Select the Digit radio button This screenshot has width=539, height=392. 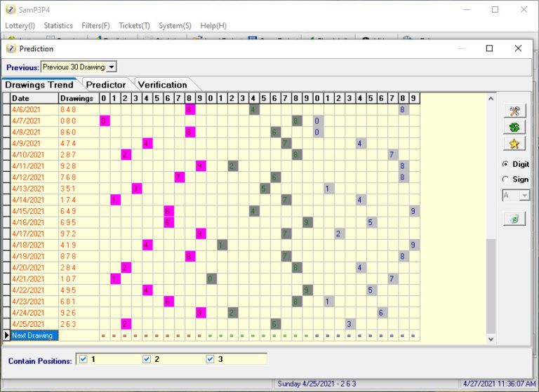point(505,164)
